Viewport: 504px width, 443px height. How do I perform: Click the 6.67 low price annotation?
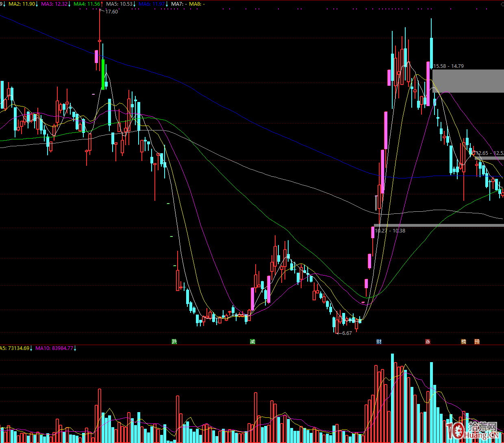347,333
